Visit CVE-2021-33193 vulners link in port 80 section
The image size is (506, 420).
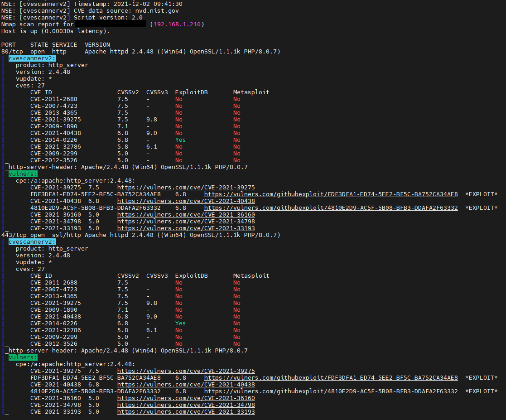click(x=186, y=228)
